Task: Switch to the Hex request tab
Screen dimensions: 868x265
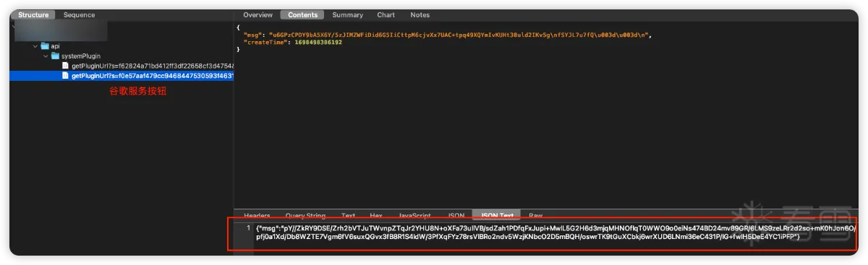Action: (x=376, y=215)
